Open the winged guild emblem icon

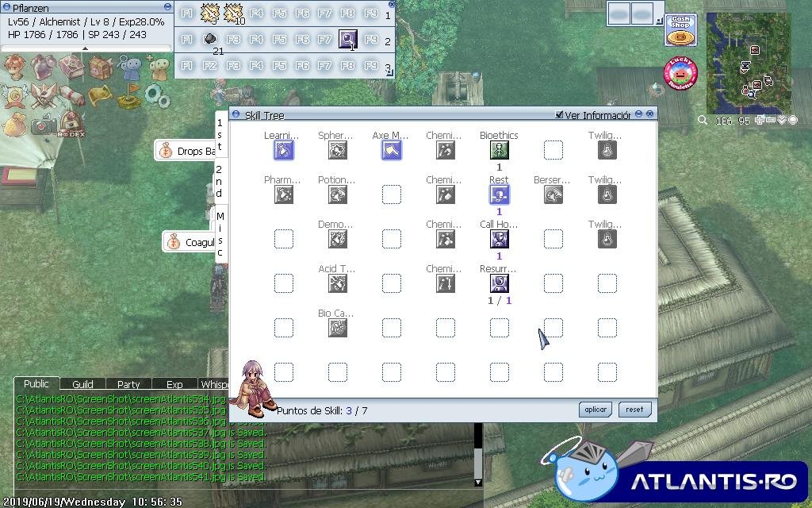(x=14, y=96)
